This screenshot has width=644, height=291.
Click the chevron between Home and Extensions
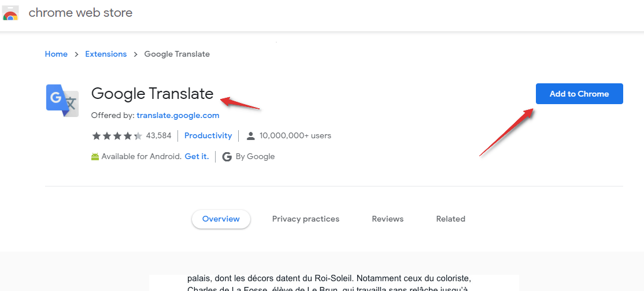click(76, 54)
